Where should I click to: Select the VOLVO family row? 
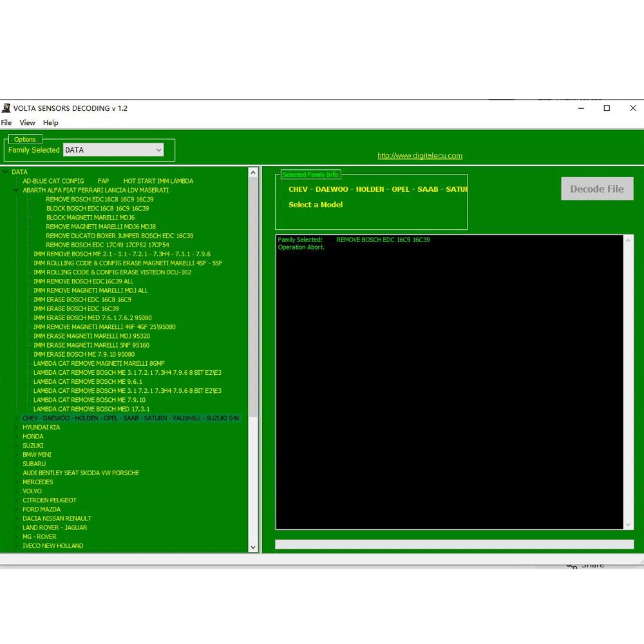(32, 491)
